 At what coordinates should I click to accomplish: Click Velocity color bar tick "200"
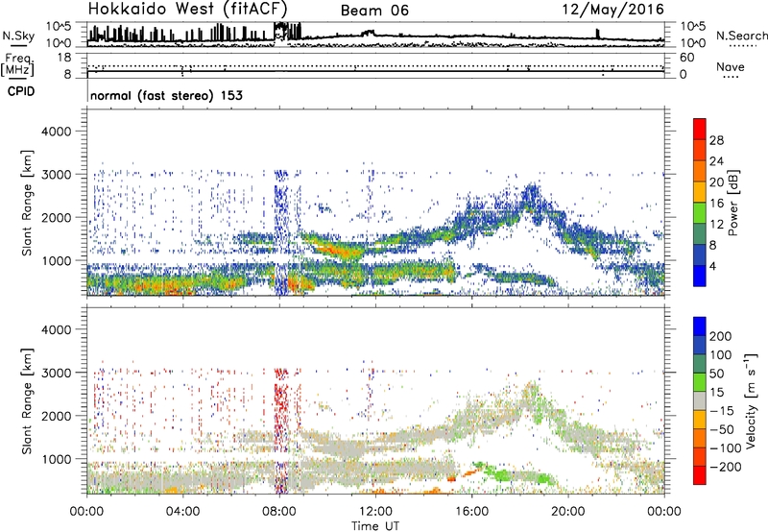(721, 336)
